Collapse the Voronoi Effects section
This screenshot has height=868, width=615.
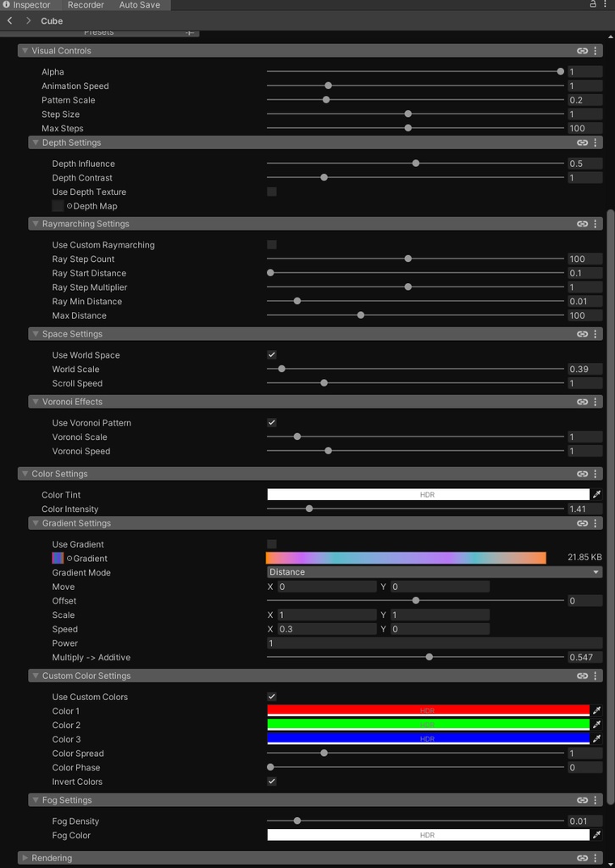click(36, 401)
